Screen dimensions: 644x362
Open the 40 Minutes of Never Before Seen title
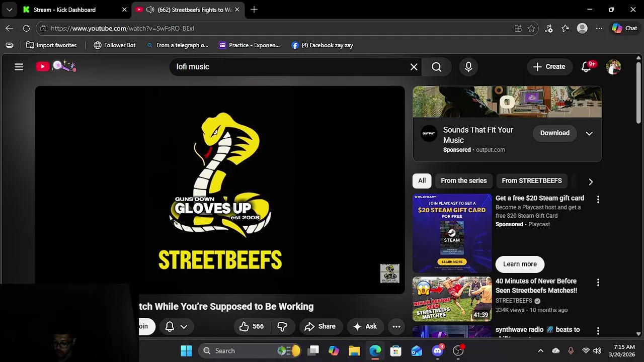[536, 286]
